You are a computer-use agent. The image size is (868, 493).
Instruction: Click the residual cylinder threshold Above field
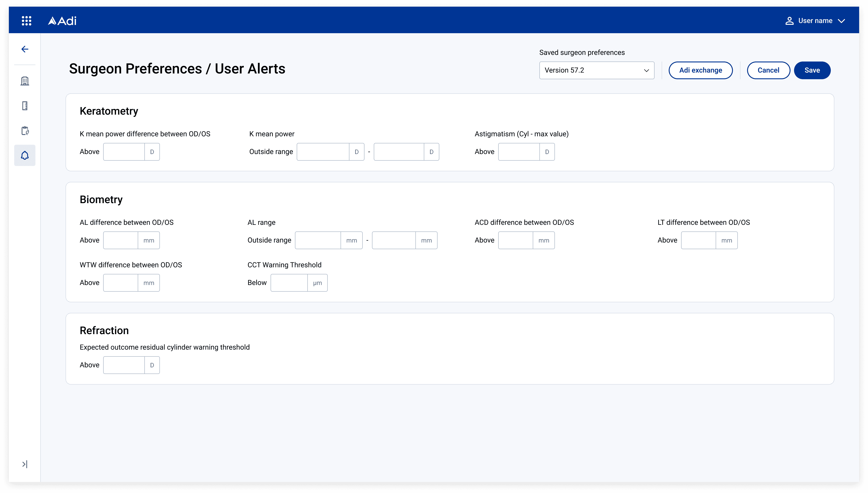[124, 365]
